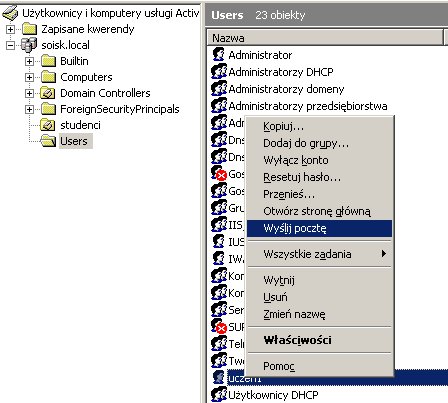The image size is (448, 403).
Task: Click Pomoc in context menu
Action: 319,366
